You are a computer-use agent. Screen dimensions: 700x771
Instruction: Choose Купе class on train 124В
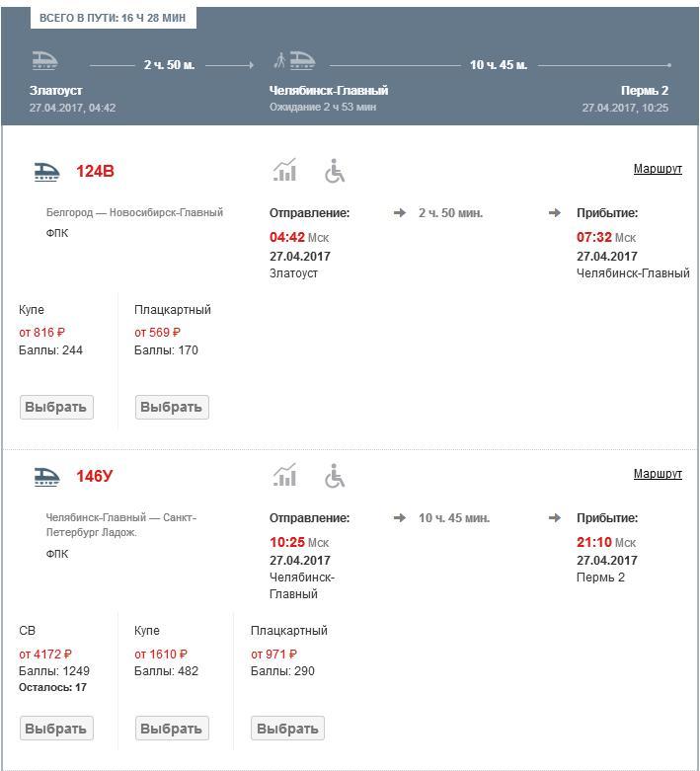(x=56, y=407)
